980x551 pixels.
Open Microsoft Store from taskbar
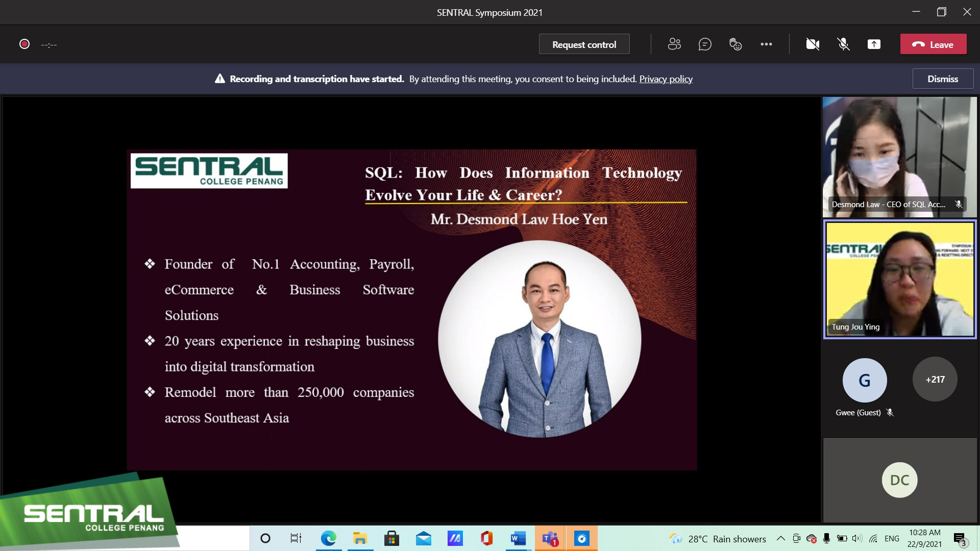click(x=391, y=538)
